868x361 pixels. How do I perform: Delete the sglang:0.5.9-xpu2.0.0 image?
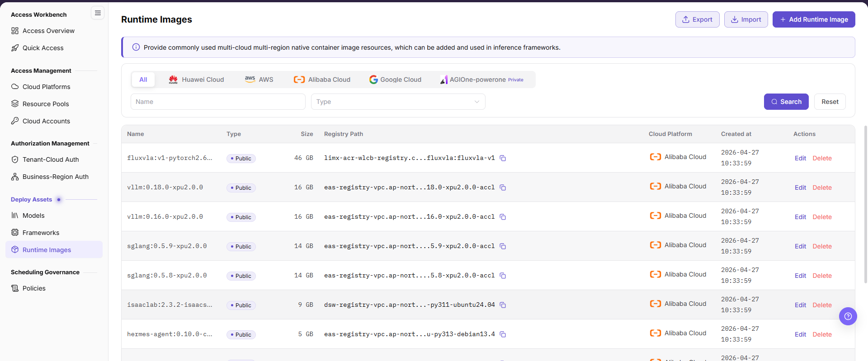coord(822,246)
